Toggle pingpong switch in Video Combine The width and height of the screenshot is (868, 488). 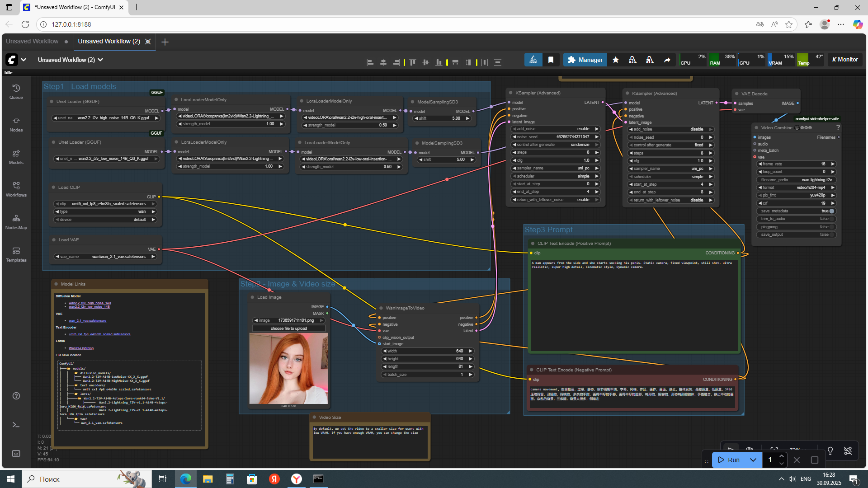(x=831, y=227)
